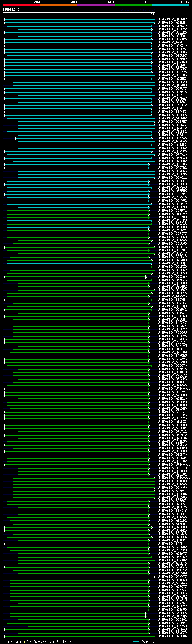The height and width of the screenshot is (644, 192).
Task: Click the BP098240 query sequence label
Action: point(11,10)
